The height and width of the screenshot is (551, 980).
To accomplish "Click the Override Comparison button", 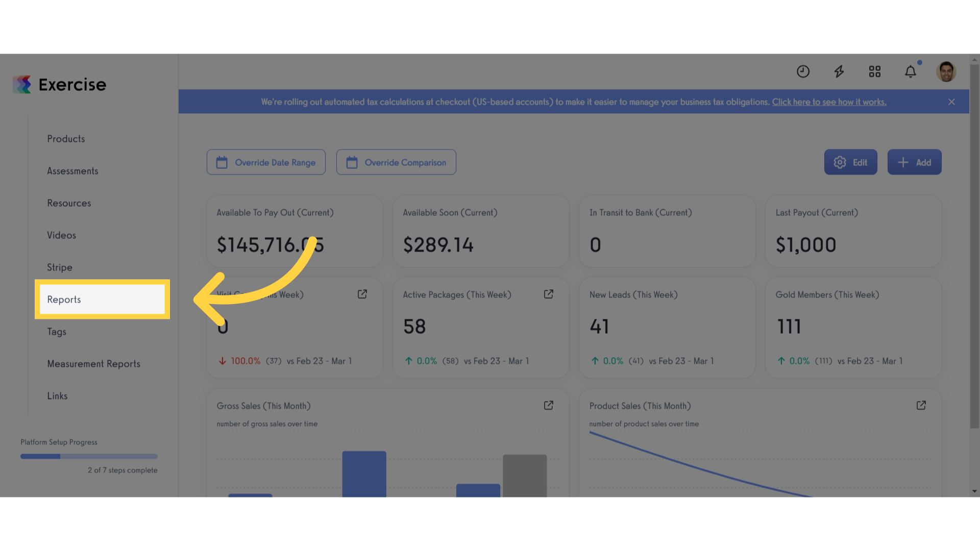I will point(396,162).
